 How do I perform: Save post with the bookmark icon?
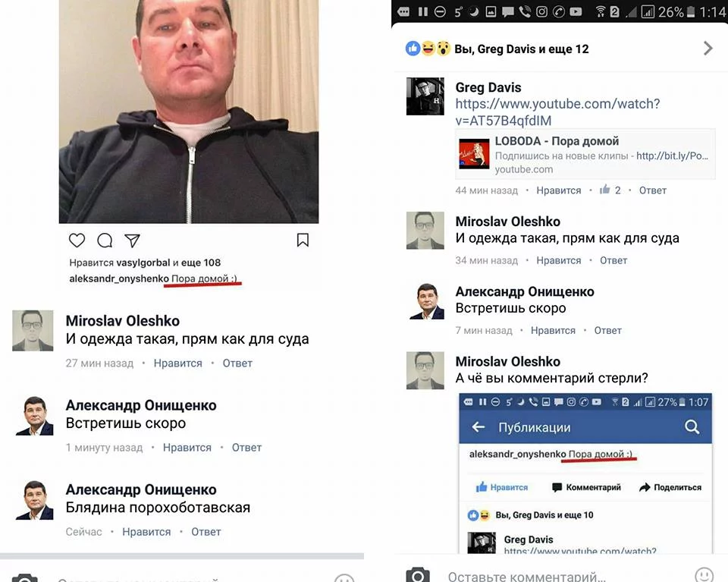pos(303,240)
